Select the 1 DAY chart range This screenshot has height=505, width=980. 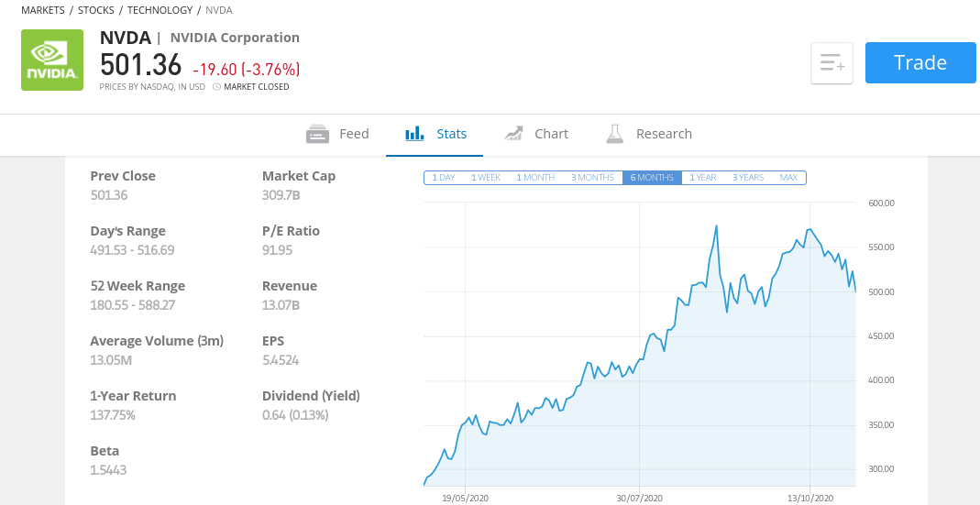(x=444, y=178)
